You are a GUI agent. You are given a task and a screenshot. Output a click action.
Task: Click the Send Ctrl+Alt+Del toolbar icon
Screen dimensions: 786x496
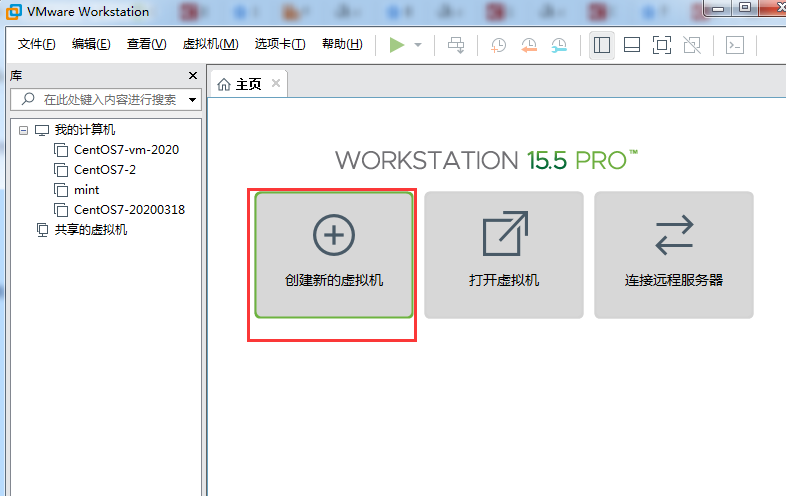(456, 45)
